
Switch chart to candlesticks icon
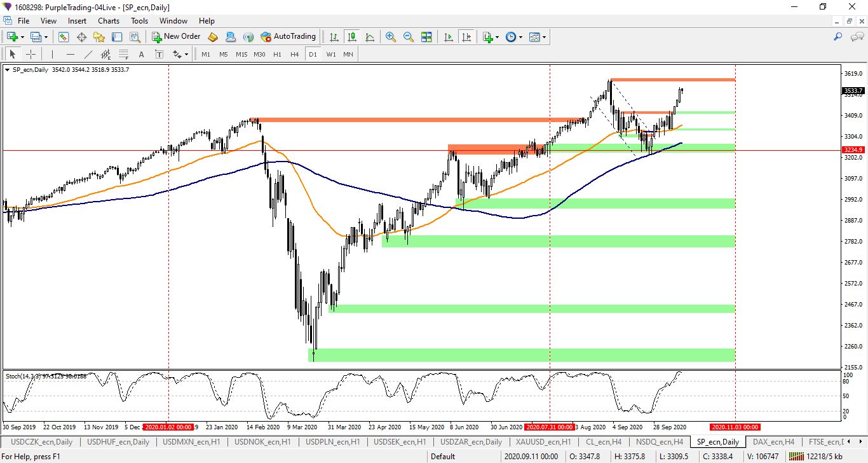click(351, 37)
